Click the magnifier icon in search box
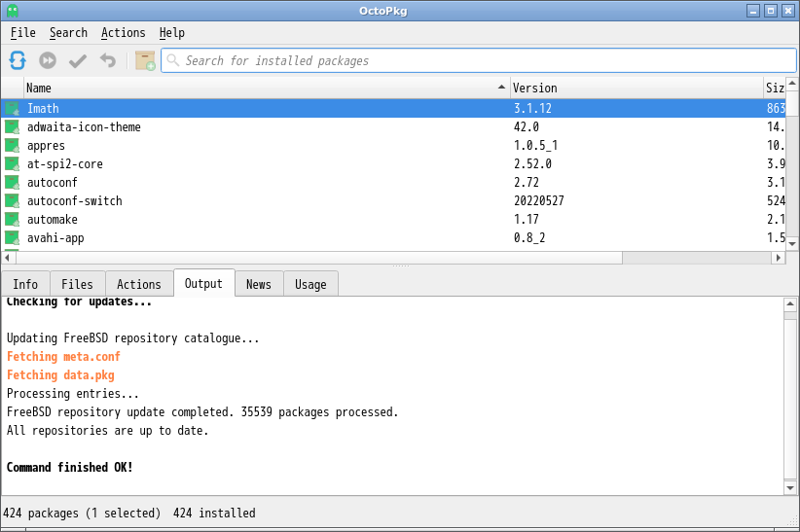The height and width of the screenshot is (532, 800). (173, 60)
